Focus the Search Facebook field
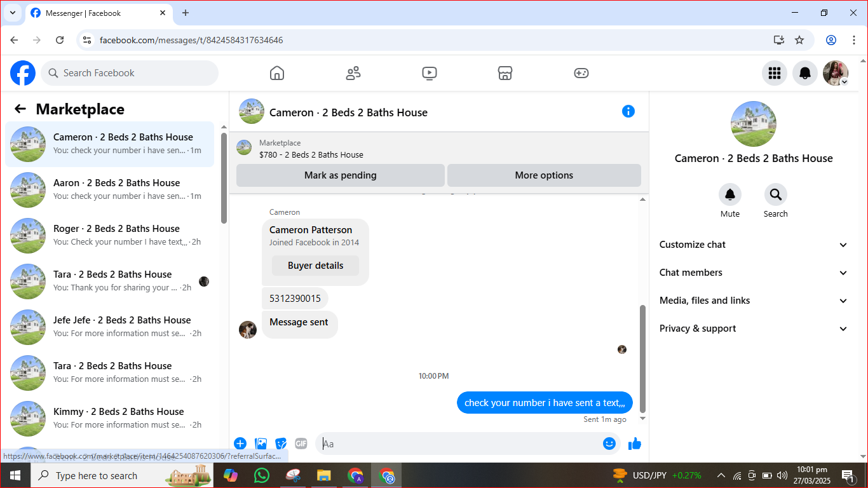This screenshot has height=488, width=868. click(130, 73)
